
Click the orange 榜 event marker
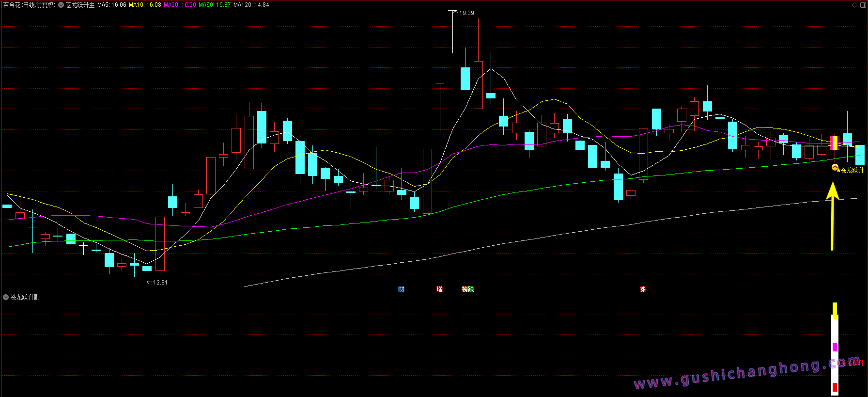pos(465,289)
